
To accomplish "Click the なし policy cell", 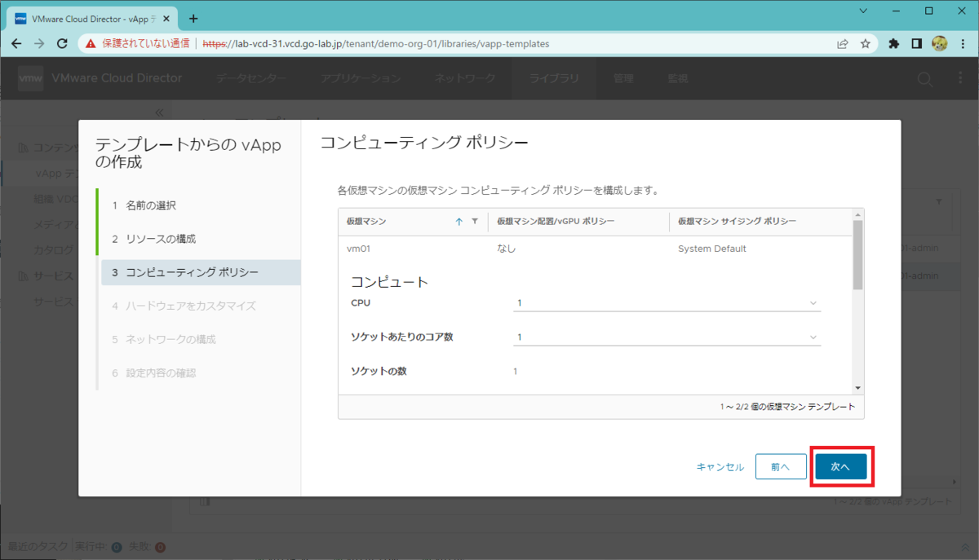I will click(506, 249).
